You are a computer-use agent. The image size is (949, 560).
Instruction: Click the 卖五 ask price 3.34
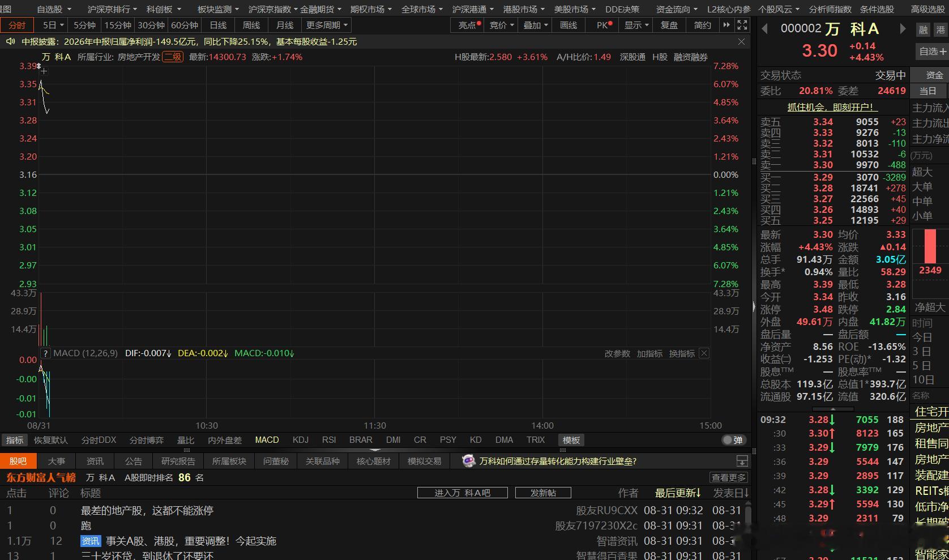click(x=823, y=122)
